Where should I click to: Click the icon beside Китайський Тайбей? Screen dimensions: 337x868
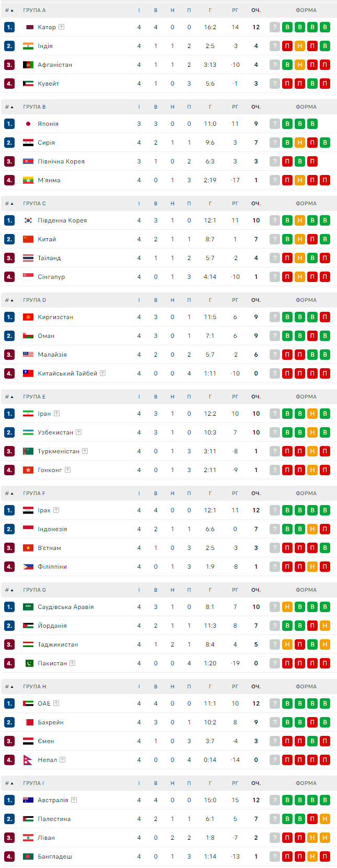click(103, 373)
